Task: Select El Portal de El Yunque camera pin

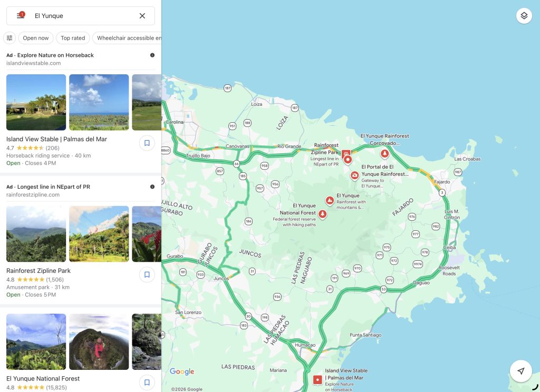Action: (x=354, y=175)
